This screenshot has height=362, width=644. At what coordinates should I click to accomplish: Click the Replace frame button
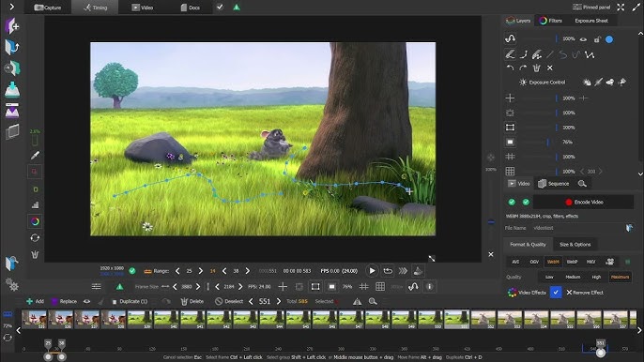(x=64, y=301)
